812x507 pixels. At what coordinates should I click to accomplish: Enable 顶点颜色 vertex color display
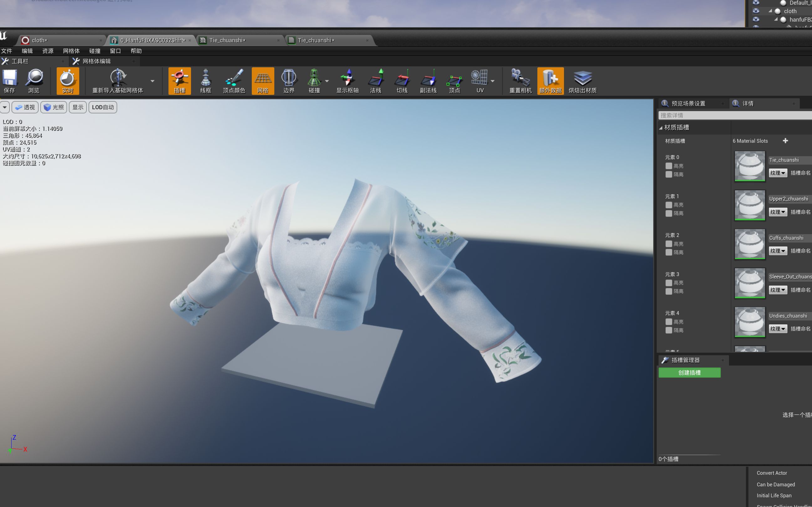click(x=234, y=80)
